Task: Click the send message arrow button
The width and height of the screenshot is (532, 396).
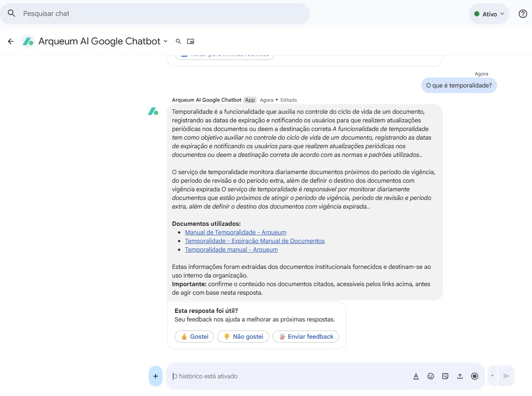Action: pyautogui.click(x=506, y=376)
